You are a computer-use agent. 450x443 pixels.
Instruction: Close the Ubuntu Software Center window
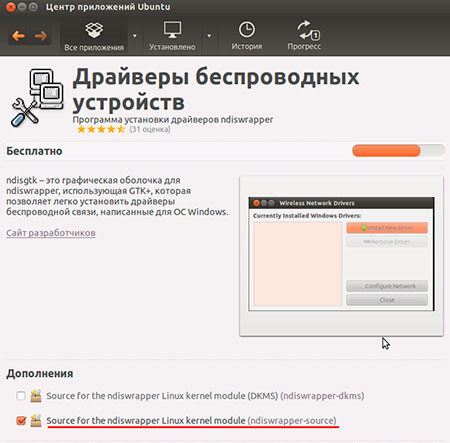[x=11, y=7]
